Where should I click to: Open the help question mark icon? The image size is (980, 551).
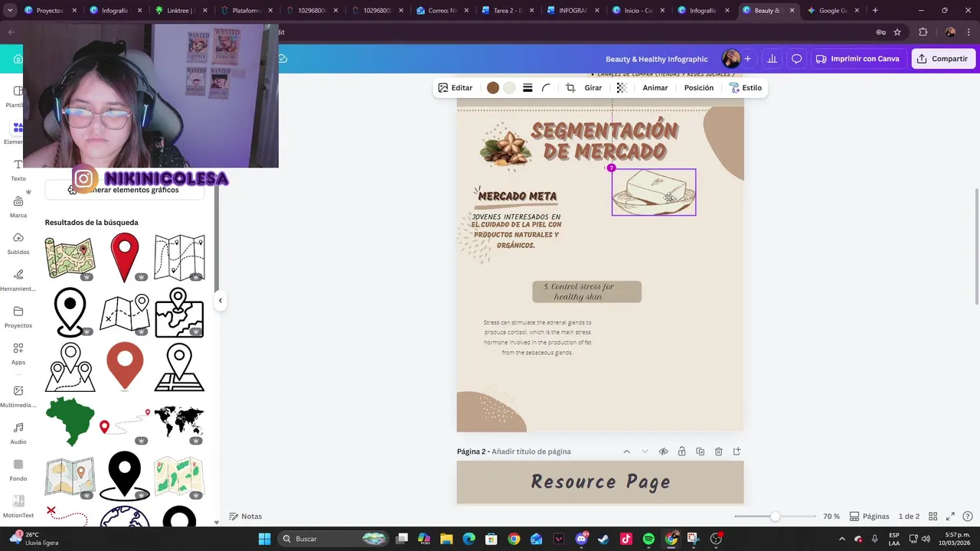(968, 517)
